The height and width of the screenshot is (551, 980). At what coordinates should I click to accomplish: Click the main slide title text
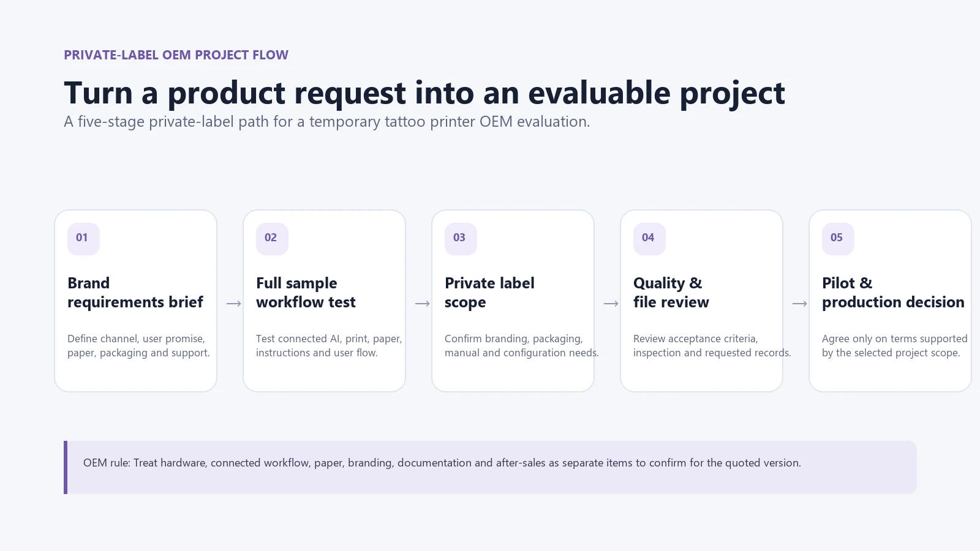tap(424, 93)
